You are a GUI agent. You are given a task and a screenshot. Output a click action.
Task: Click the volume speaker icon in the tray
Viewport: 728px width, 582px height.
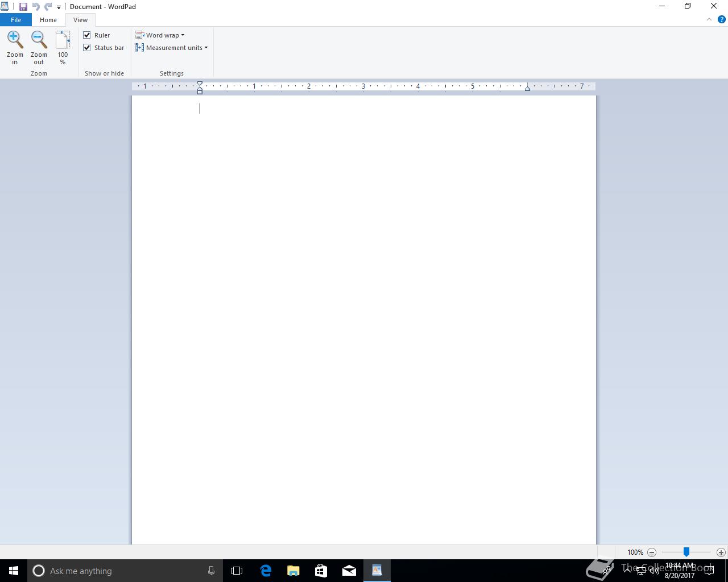[x=655, y=571]
